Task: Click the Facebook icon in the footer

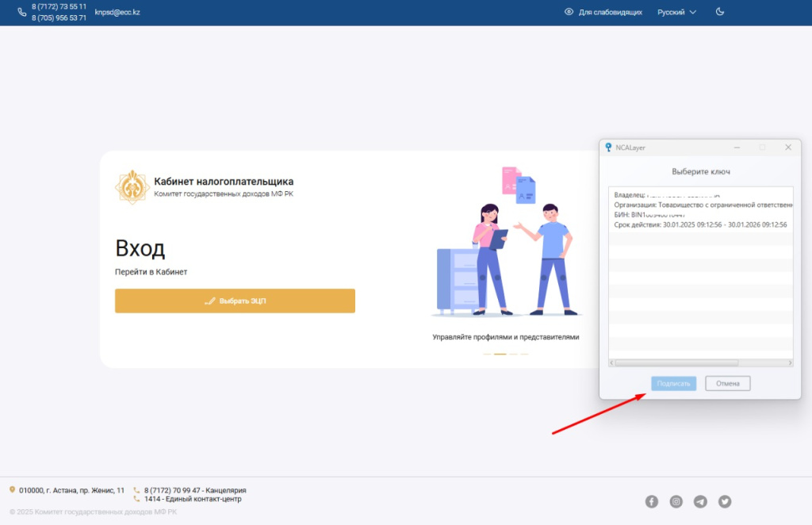Action: [x=652, y=501]
